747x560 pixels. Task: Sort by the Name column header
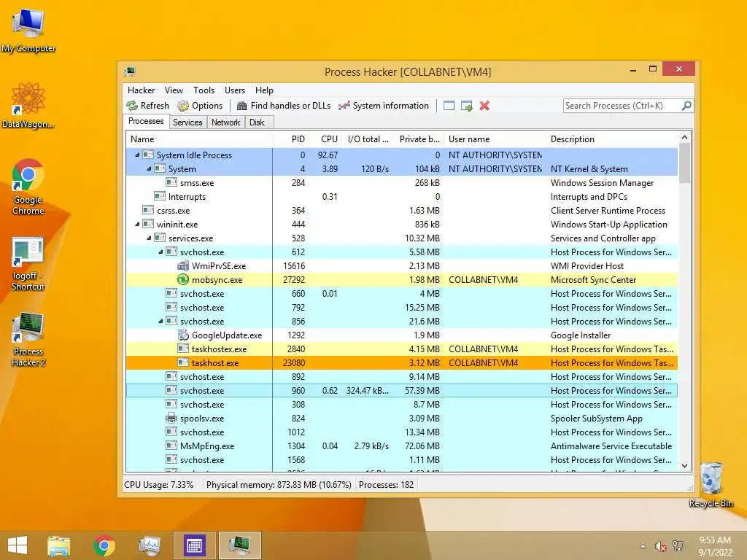tap(199, 139)
